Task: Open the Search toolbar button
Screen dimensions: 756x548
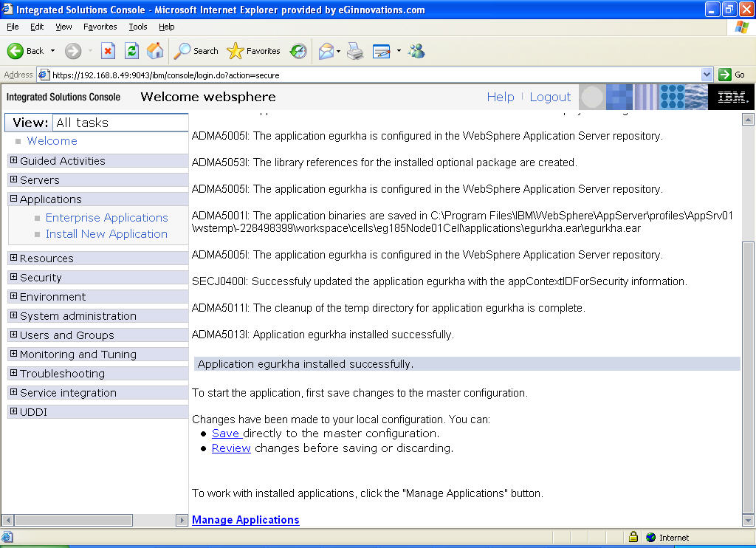Action: pyautogui.click(x=196, y=51)
